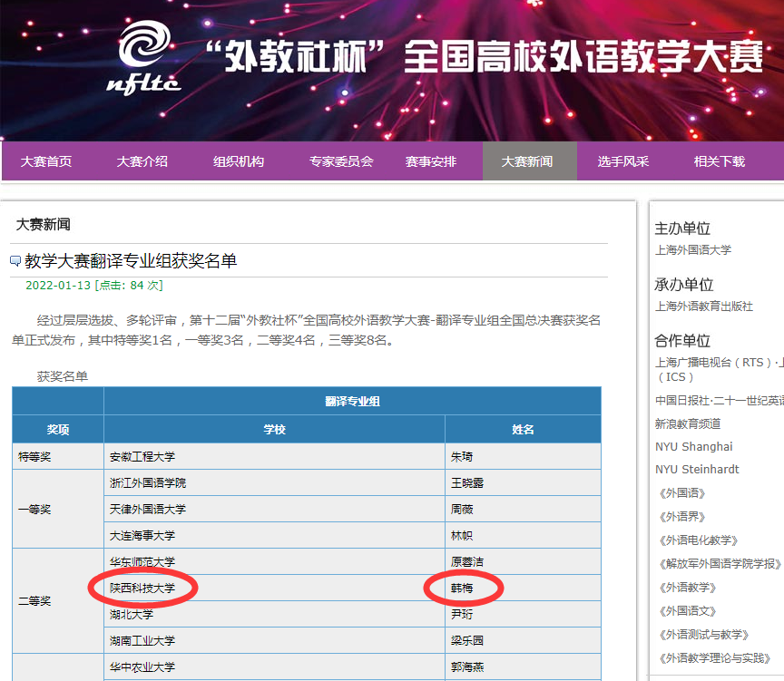The height and width of the screenshot is (681, 784).
Task: Go to 相关下载 page
Action: (x=720, y=161)
